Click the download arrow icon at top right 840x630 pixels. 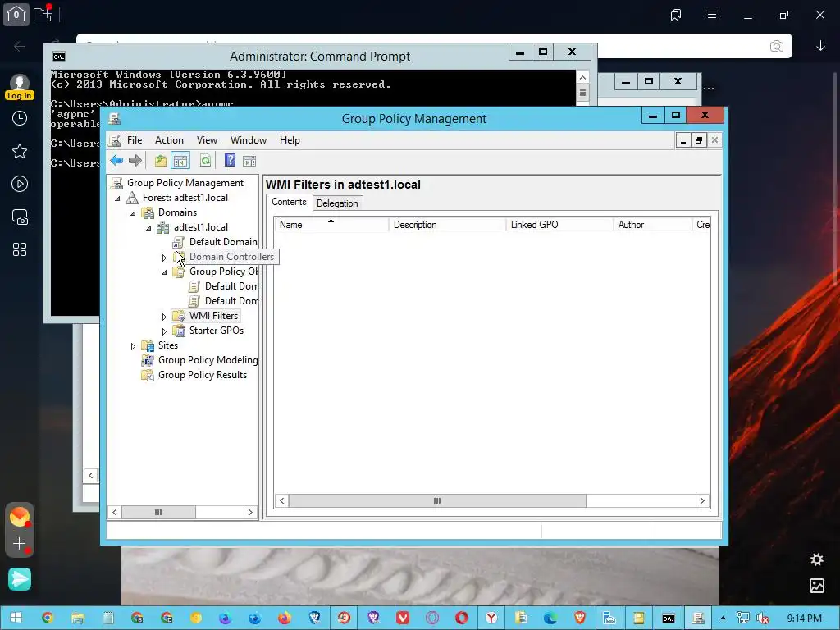[820, 47]
